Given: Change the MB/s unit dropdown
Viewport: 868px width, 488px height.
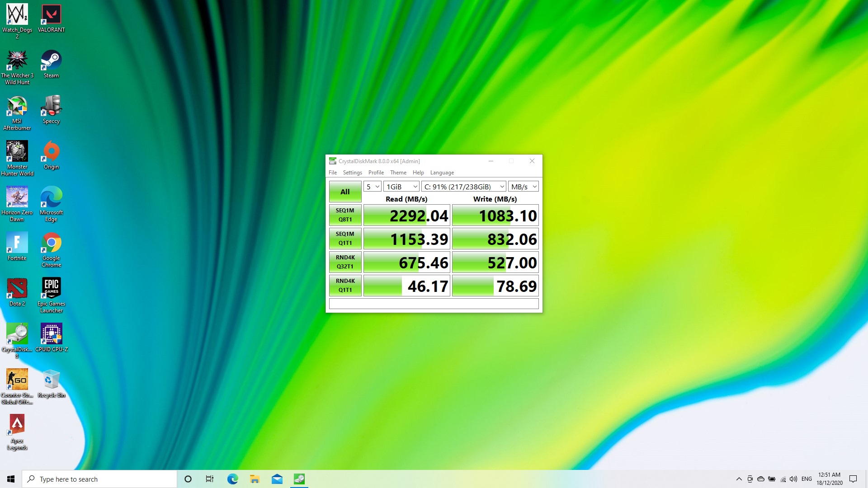Looking at the screenshot, I should (x=523, y=187).
